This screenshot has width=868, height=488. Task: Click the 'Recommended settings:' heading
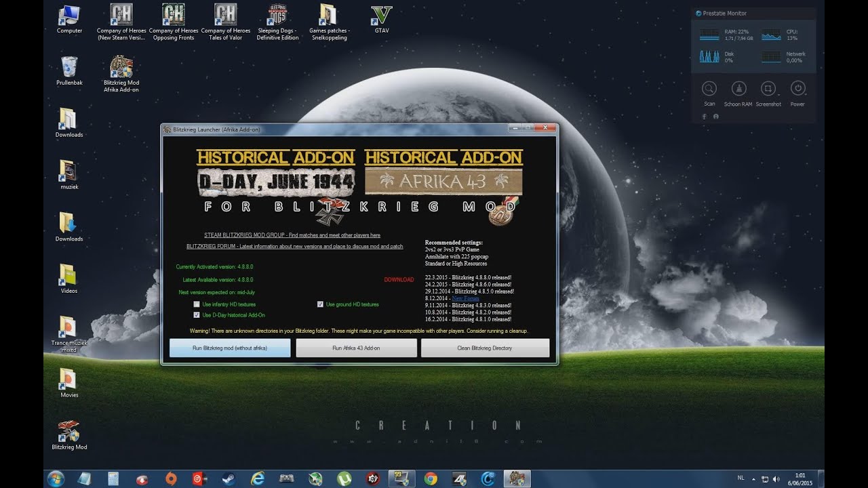click(x=454, y=242)
